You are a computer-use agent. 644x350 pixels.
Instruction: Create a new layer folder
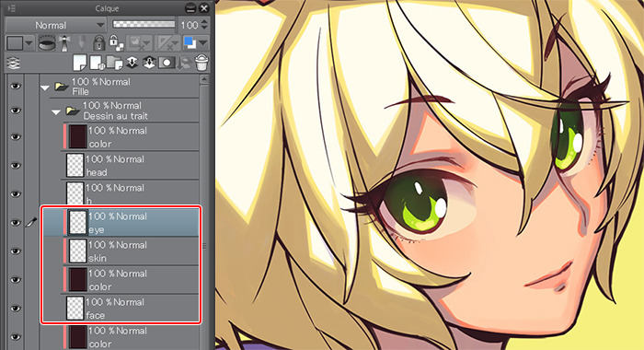115,63
